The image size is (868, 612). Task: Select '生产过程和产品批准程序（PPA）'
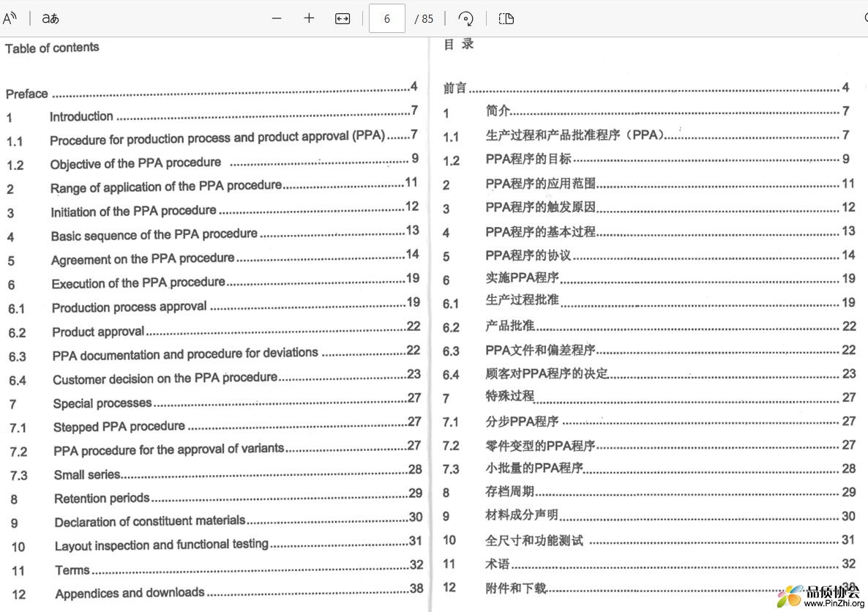(x=575, y=135)
